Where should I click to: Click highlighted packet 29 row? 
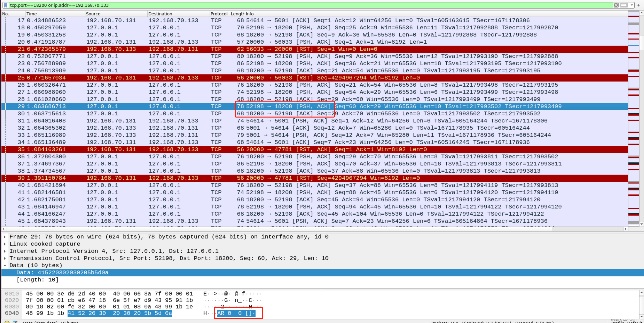(x=315, y=106)
